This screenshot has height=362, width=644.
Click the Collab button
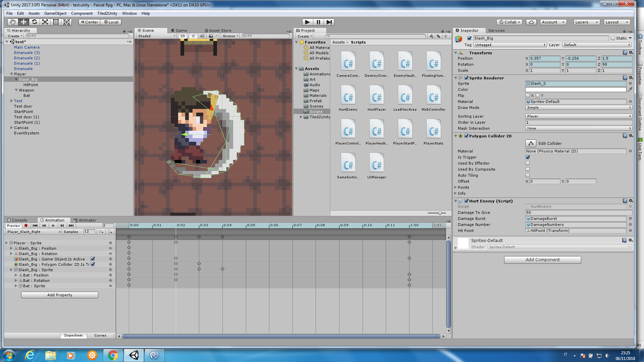pyautogui.click(x=510, y=22)
